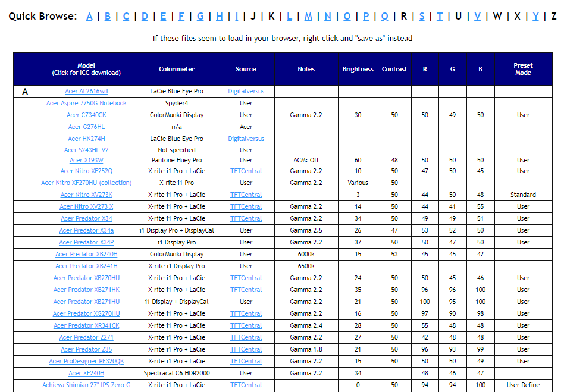
Task: Download Acer Predator XB271HU ICC profile
Action: (86, 302)
